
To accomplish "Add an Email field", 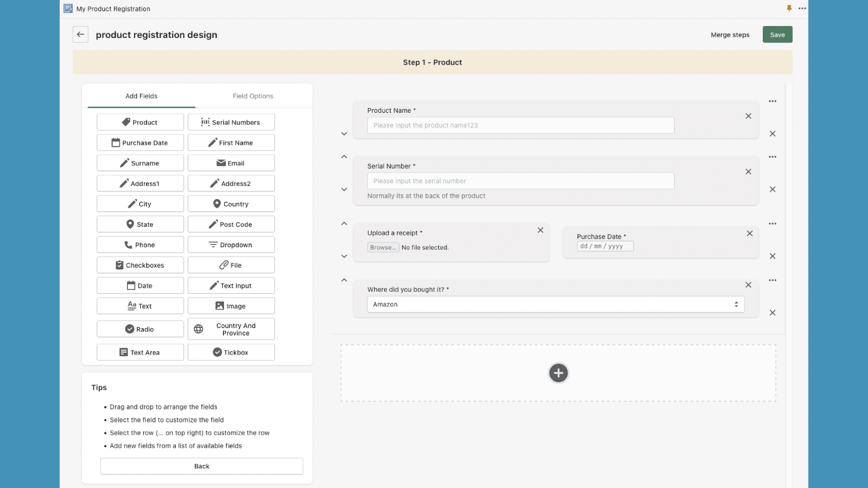I will [x=231, y=163].
